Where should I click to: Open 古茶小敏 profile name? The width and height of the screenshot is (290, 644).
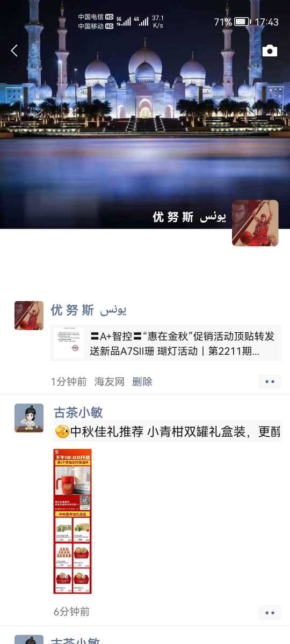[x=78, y=413]
